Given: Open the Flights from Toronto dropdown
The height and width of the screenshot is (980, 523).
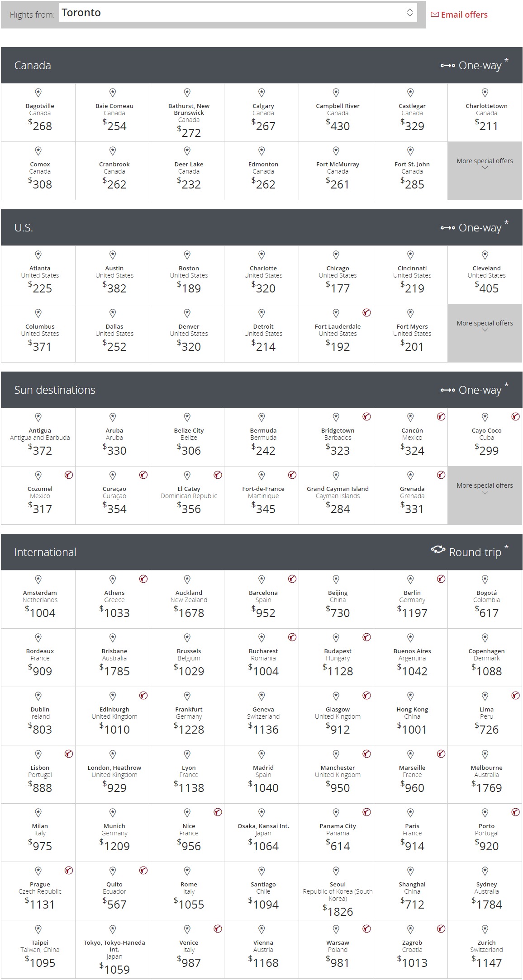Looking at the screenshot, I should 238,13.
